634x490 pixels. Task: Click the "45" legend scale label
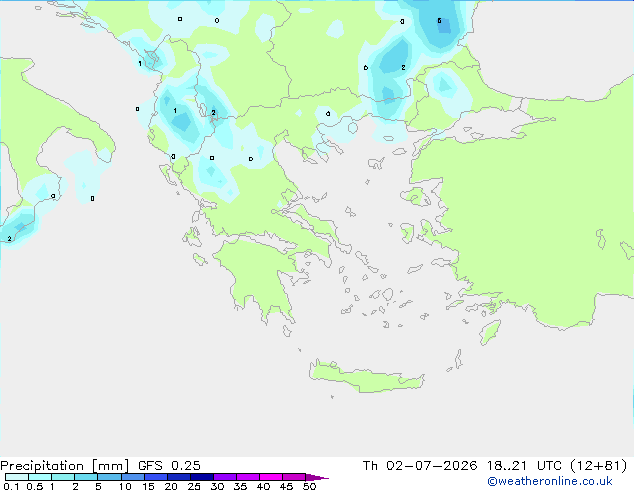[x=286, y=486]
